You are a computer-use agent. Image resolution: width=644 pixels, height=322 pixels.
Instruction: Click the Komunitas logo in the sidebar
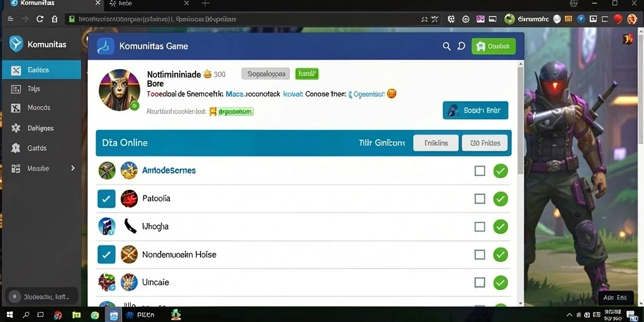tap(16, 44)
